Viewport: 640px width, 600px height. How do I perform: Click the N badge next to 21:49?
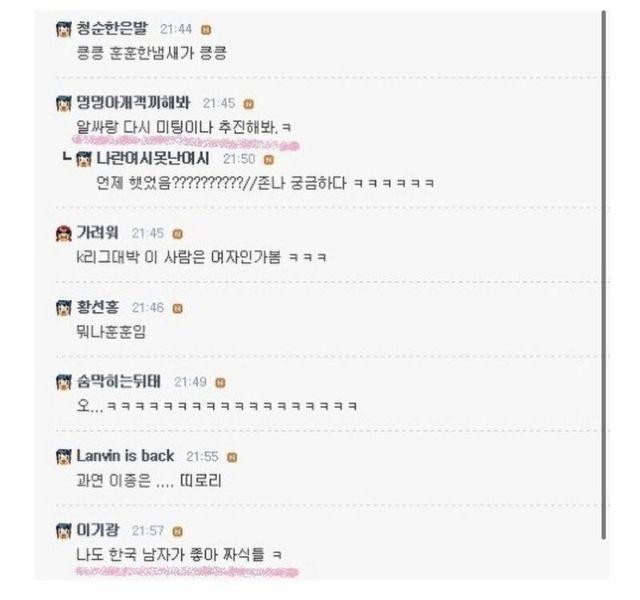220,383
